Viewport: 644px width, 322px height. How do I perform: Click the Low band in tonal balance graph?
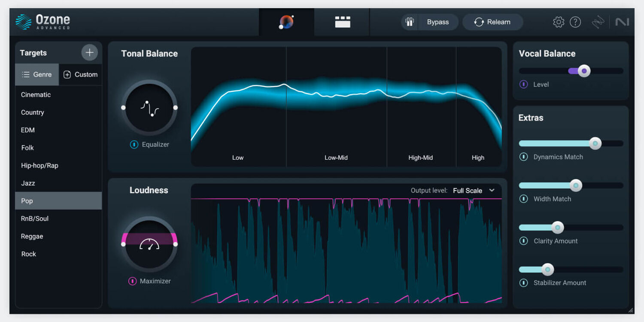239,107
